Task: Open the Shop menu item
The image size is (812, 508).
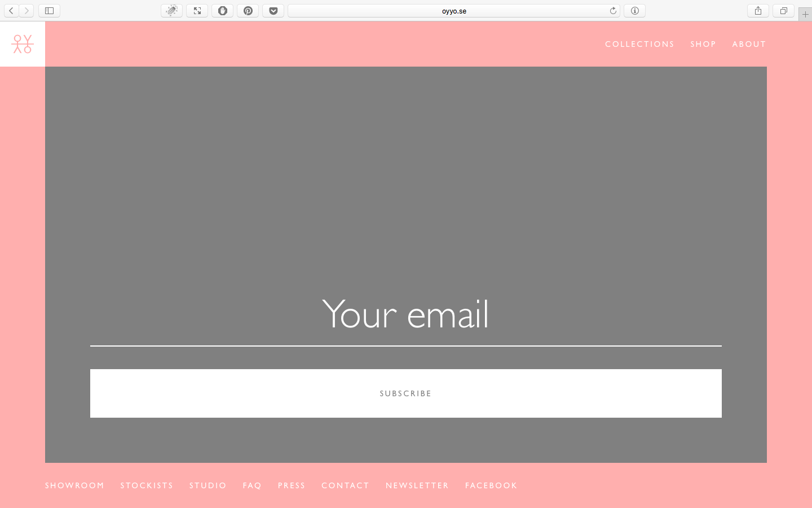Action: (703, 44)
